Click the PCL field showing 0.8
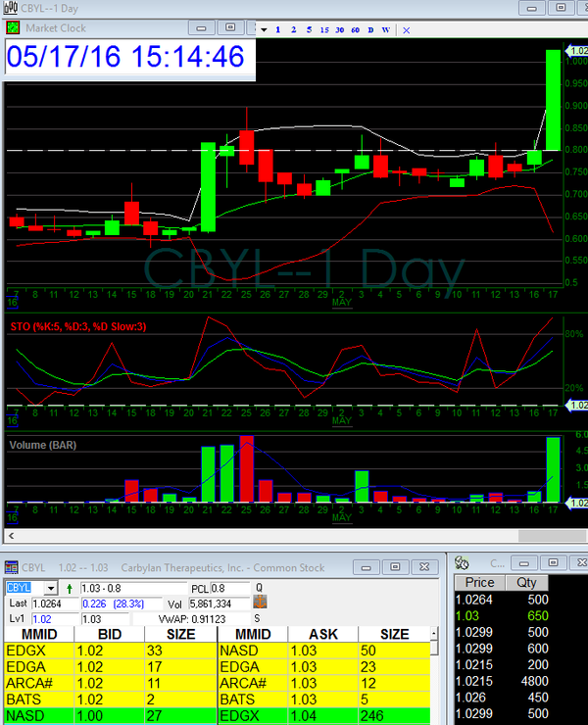This screenshot has width=588, height=725. pos(229,588)
